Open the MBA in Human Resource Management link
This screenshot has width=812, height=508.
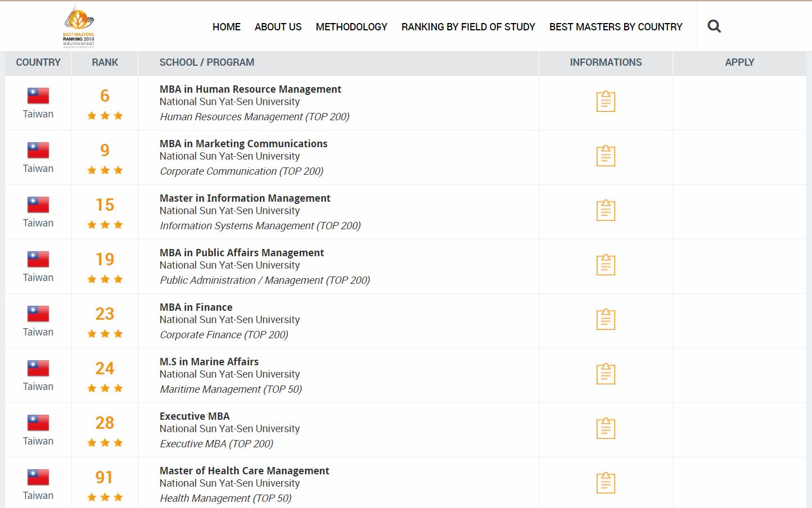[x=250, y=89]
